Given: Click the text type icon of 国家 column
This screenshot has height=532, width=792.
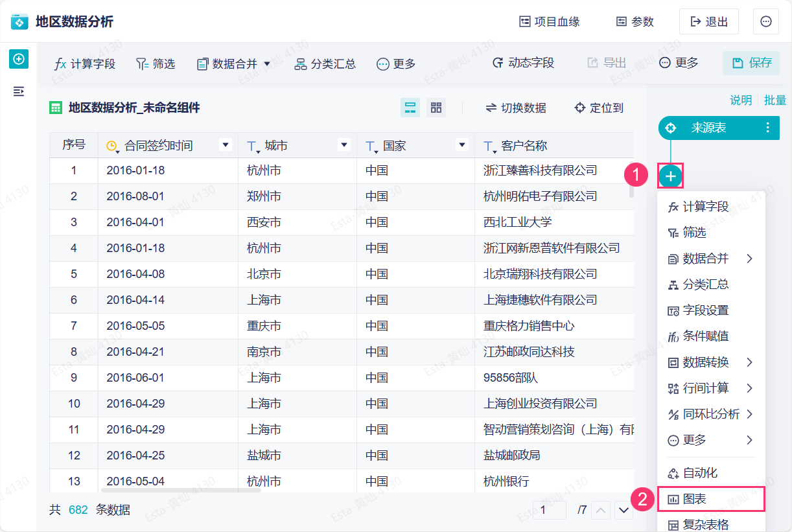Looking at the screenshot, I should click(371, 146).
